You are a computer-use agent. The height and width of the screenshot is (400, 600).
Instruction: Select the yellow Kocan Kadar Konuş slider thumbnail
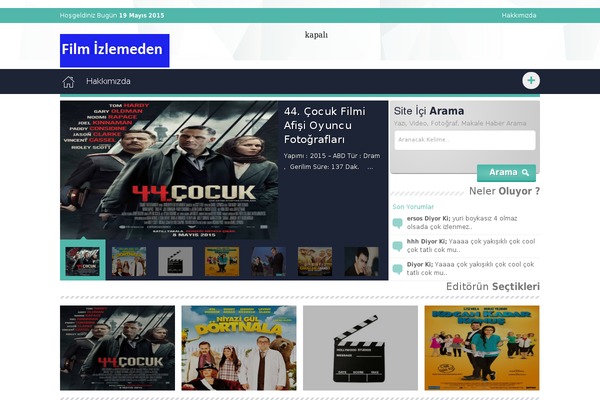222,261
